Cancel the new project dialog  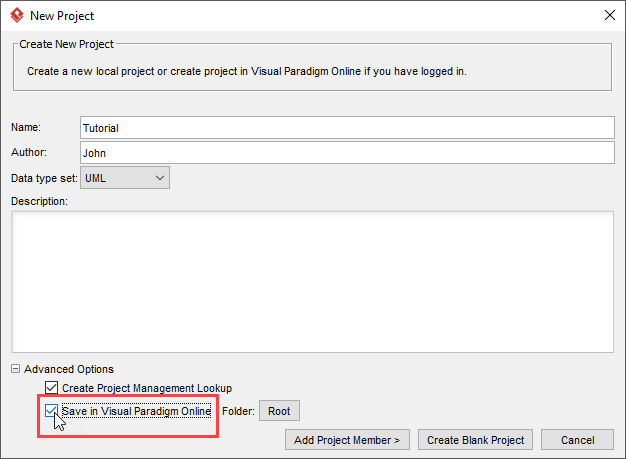(577, 440)
